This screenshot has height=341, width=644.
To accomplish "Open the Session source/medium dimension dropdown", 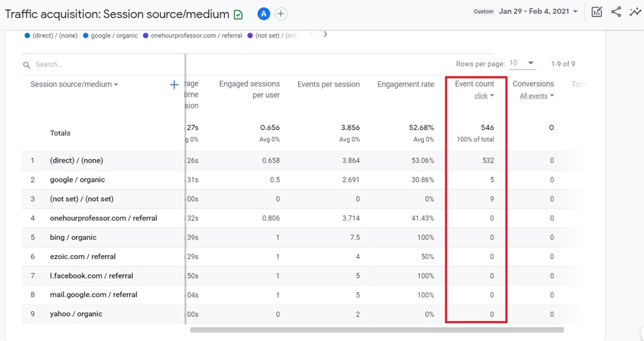I will coord(74,85).
